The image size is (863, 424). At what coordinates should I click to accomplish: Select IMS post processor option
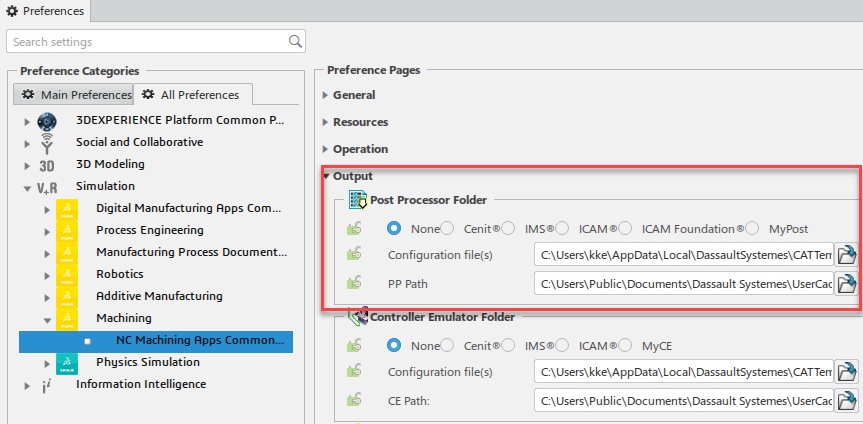508,229
